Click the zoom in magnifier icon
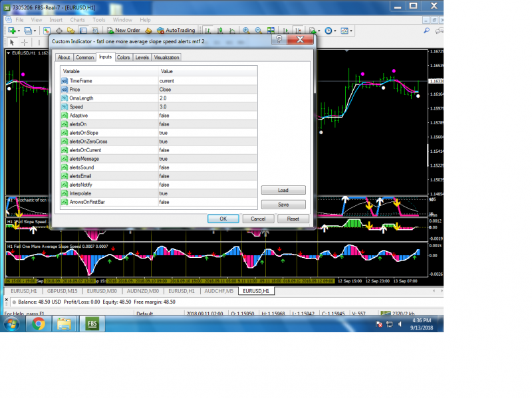The image size is (532, 398). 246,31
